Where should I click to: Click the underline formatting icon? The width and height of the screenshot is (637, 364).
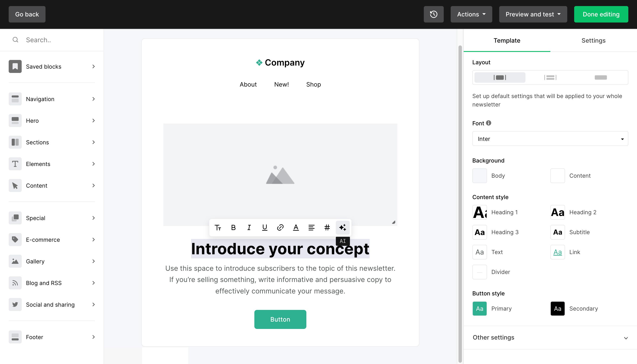point(264,228)
